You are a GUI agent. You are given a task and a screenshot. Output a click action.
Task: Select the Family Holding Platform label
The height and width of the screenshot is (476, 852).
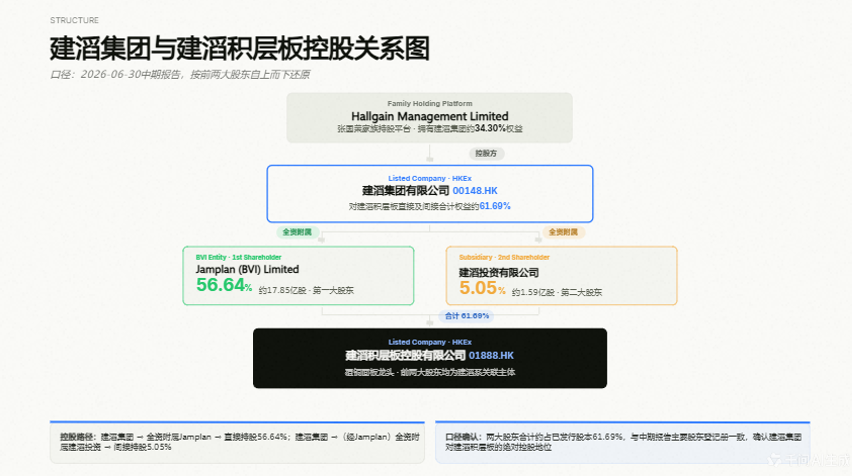click(430, 103)
